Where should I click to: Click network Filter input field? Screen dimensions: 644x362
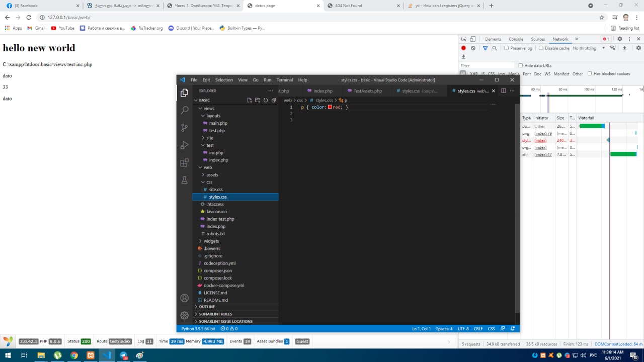coord(487,65)
